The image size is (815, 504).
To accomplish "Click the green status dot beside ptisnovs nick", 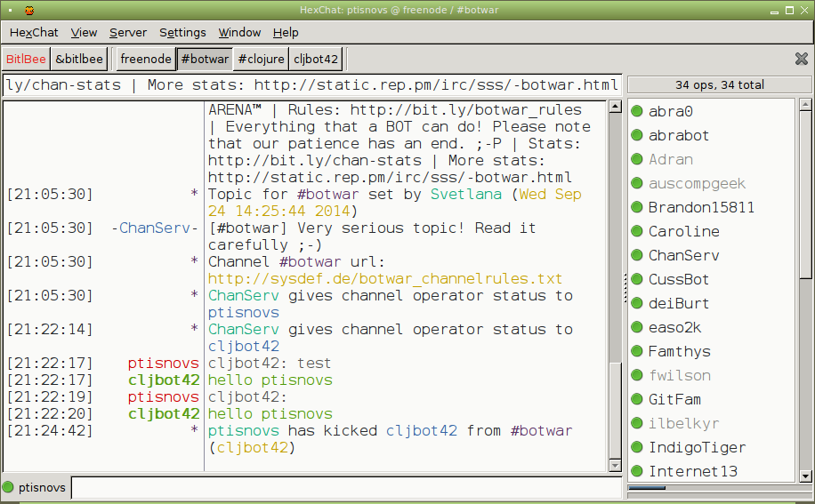I will pyautogui.click(x=8, y=487).
